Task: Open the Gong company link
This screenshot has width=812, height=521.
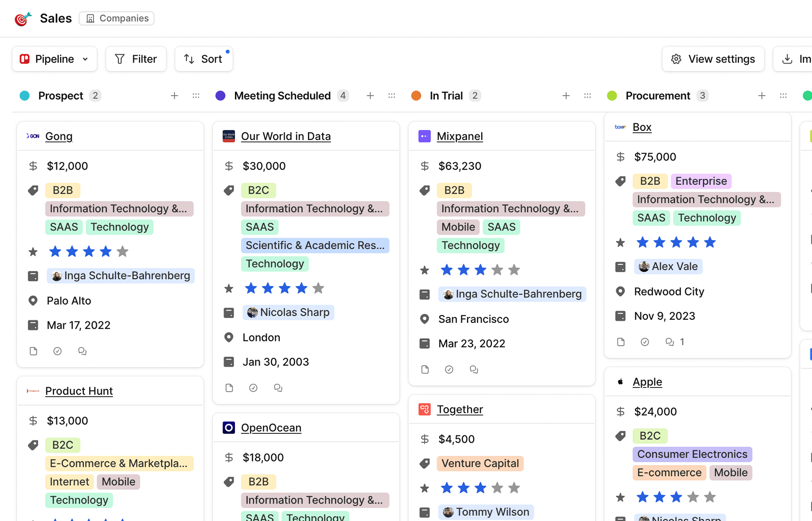Action: pos(59,136)
